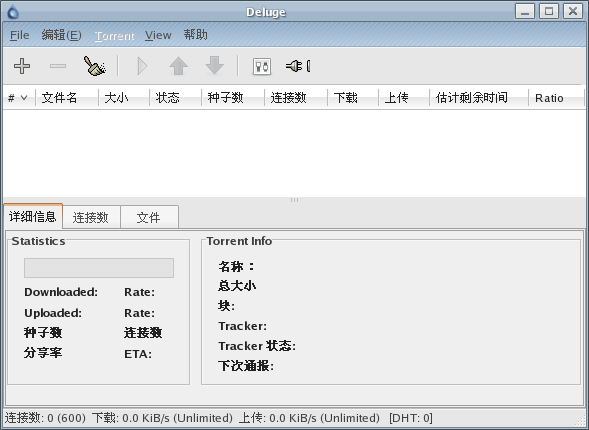
Task: Click the resize grip at the window corner
Action: [x=580, y=421]
